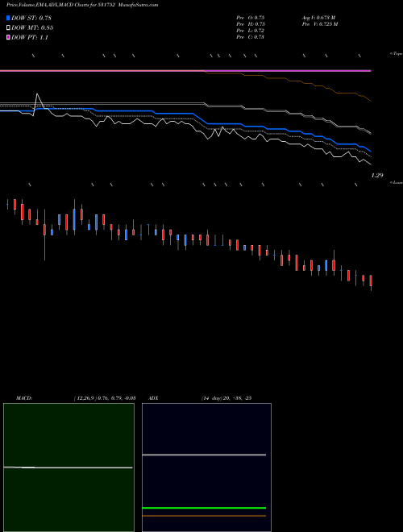Click the Lows marker label
Image resolution: width=403 pixels, height=532 pixels.
(x=397, y=182)
